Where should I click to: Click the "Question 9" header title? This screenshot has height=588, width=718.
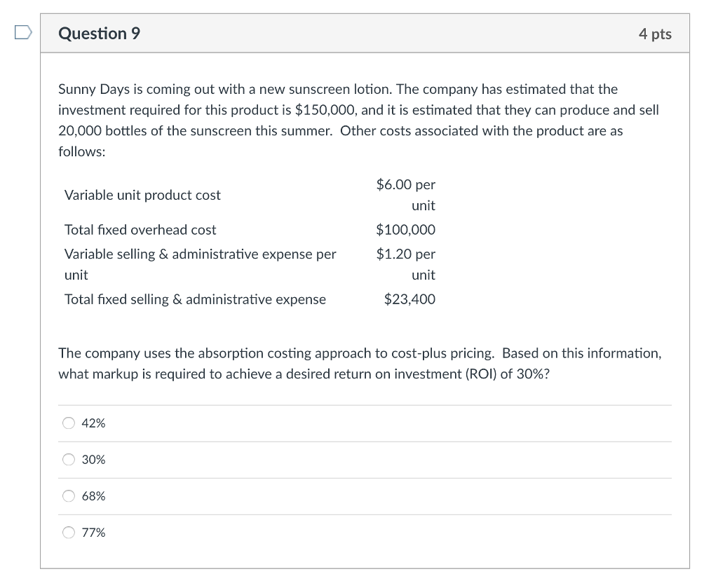pos(100,34)
